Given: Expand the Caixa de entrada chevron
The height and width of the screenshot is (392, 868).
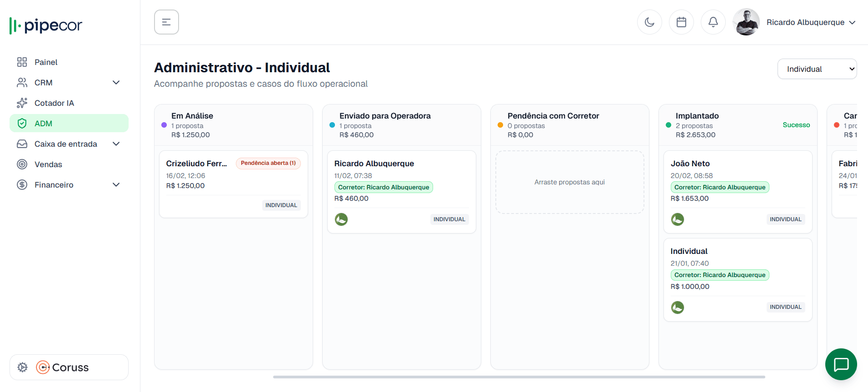Looking at the screenshot, I should tap(116, 144).
